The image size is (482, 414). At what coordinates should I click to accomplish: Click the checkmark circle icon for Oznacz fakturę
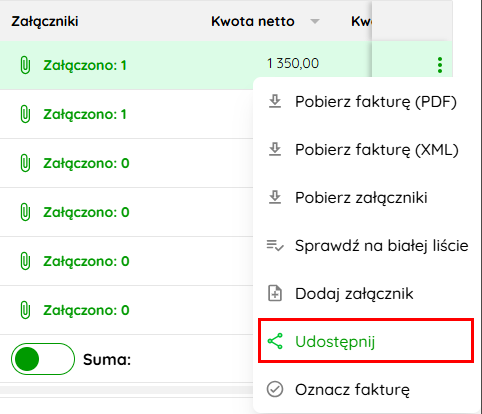pyautogui.click(x=275, y=389)
